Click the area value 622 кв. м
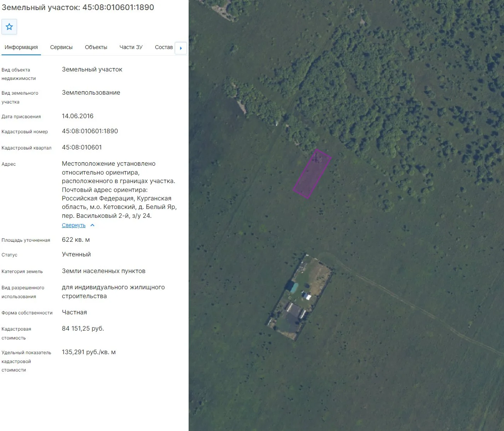Image resolution: width=504 pixels, height=431 pixels. 76,240
